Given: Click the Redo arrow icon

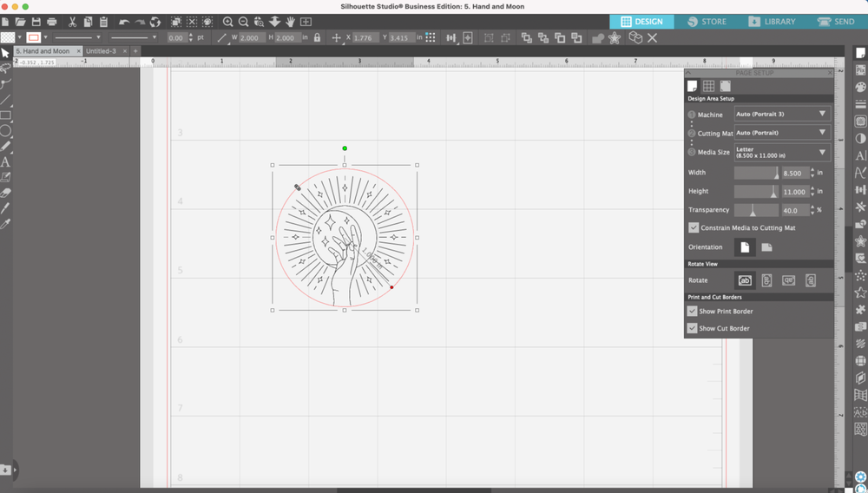Looking at the screenshot, I should tap(140, 22).
